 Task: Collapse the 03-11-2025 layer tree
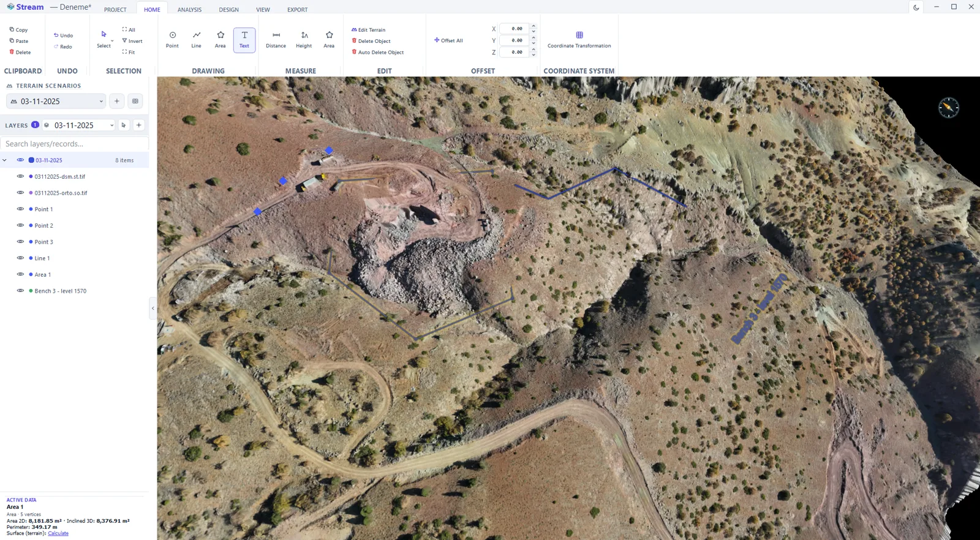coord(5,160)
